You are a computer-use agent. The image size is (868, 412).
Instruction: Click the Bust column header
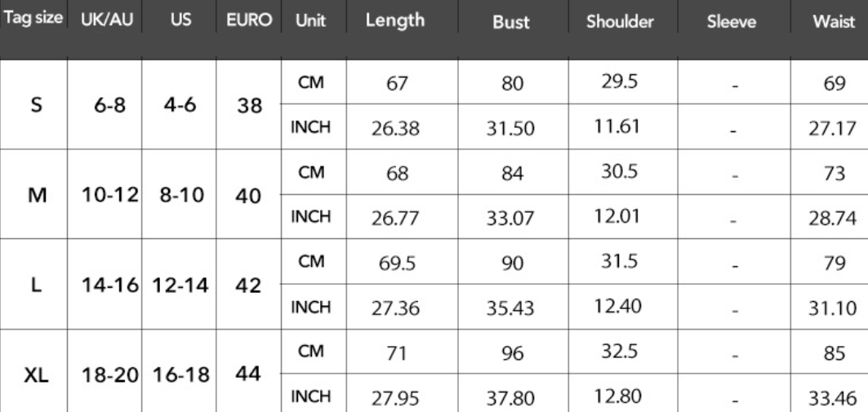tap(511, 21)
